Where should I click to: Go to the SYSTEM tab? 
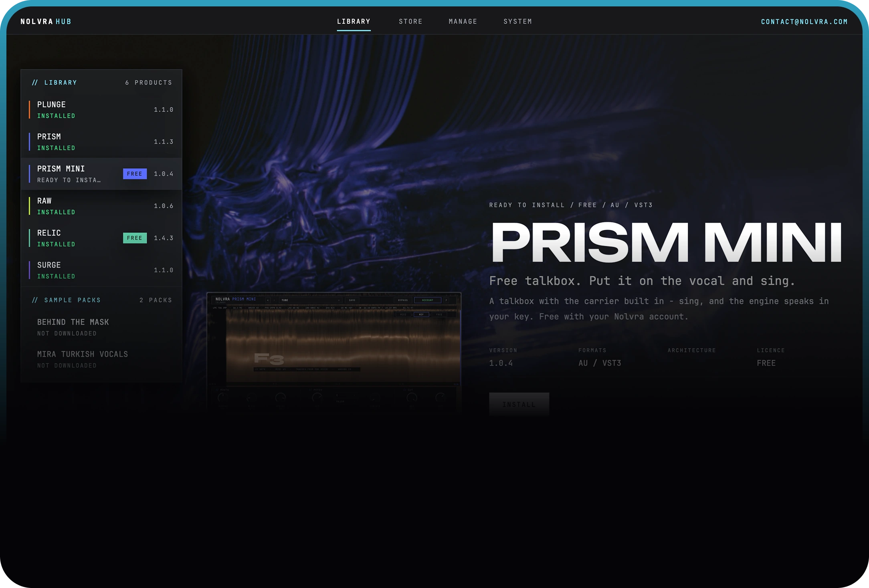tap(517, 22)
